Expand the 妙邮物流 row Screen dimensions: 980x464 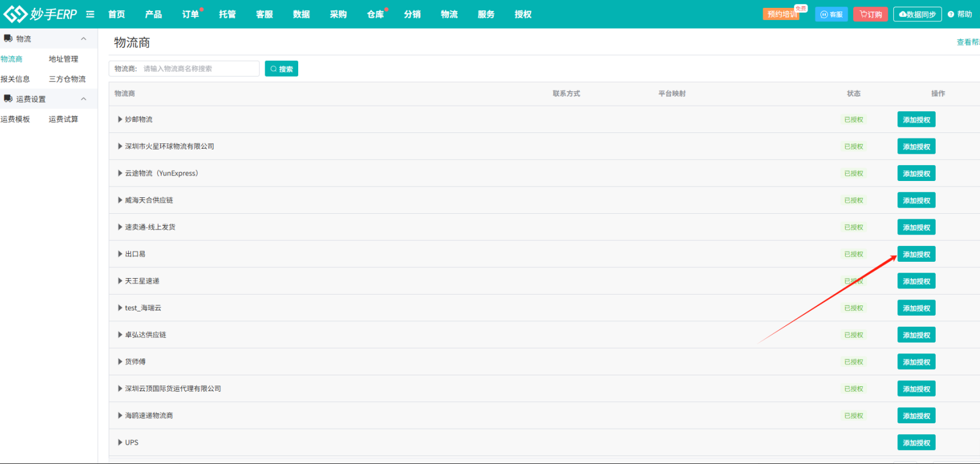(120, 119)
